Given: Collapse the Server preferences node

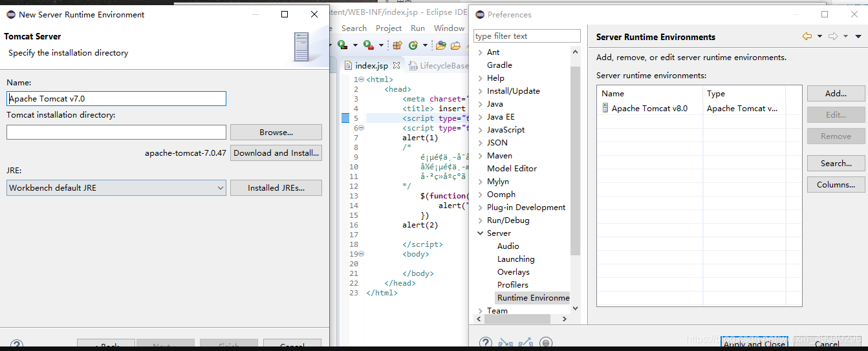Looking at the screenshot, I should click(x=480, y=233).
